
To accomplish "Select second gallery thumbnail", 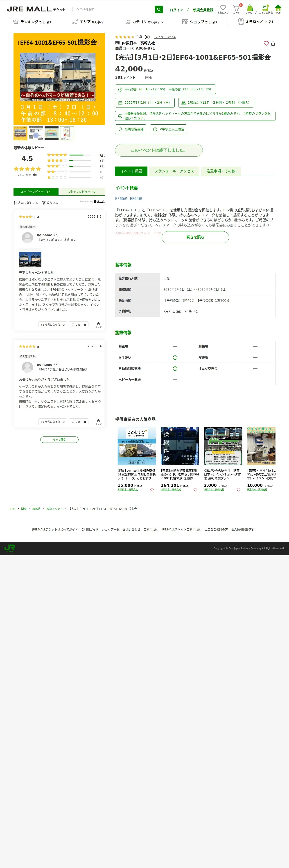I will [36, 133].
